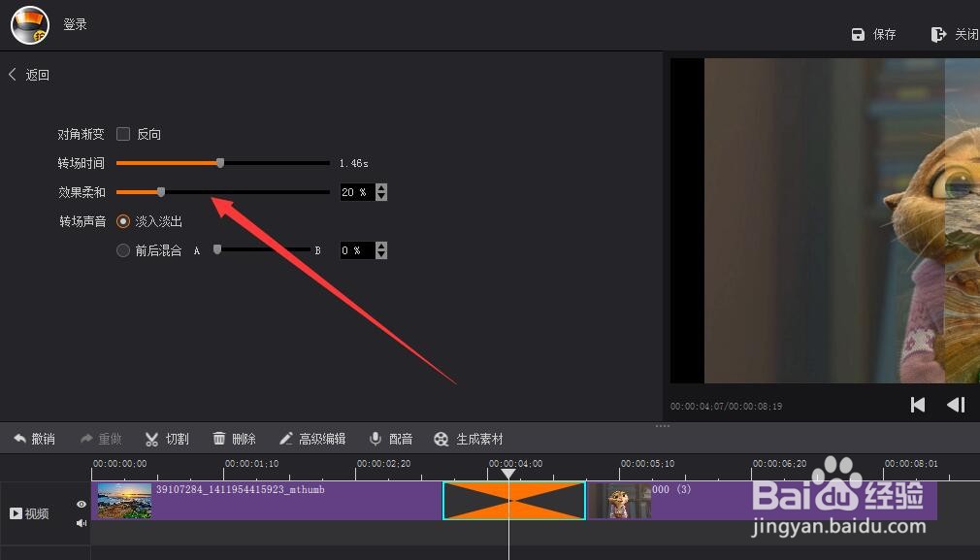
Task: Click the 配音 microphone dubbing tool
Action: pyautogui.click(x=391, y=439)
